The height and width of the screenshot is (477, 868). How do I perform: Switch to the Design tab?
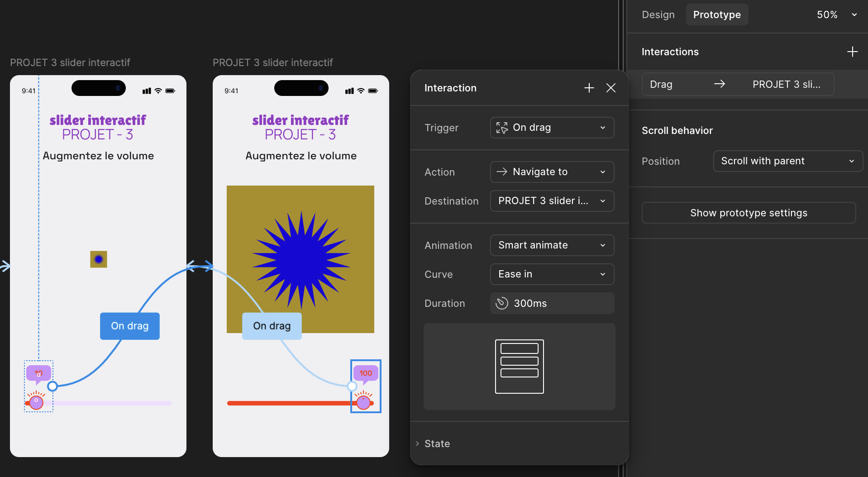658,14
